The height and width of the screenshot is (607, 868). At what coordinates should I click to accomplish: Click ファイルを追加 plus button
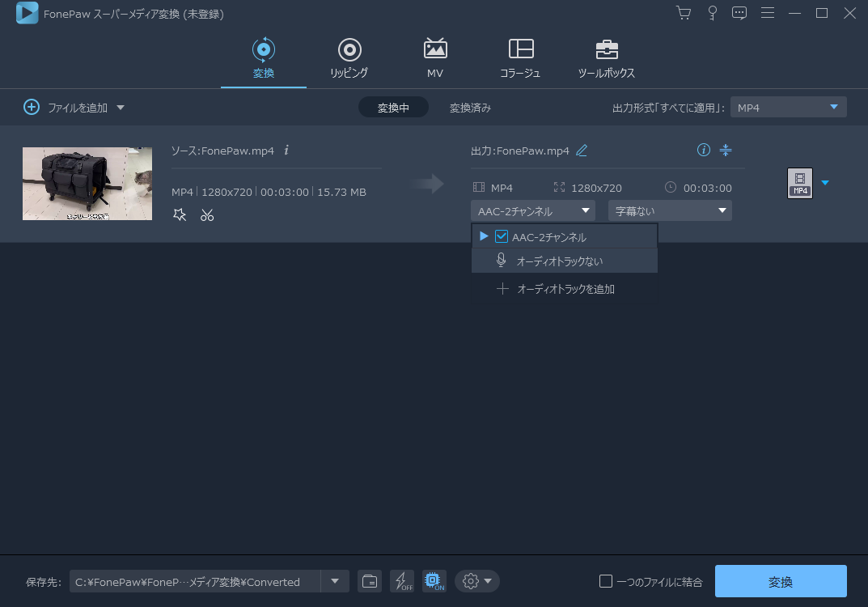[x=32, y=107]
